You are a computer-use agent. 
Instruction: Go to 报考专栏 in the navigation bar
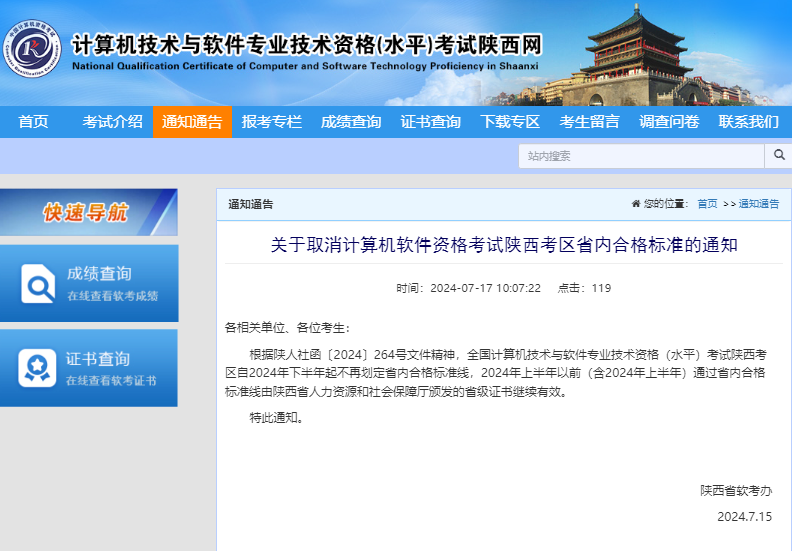click(271, 122)
